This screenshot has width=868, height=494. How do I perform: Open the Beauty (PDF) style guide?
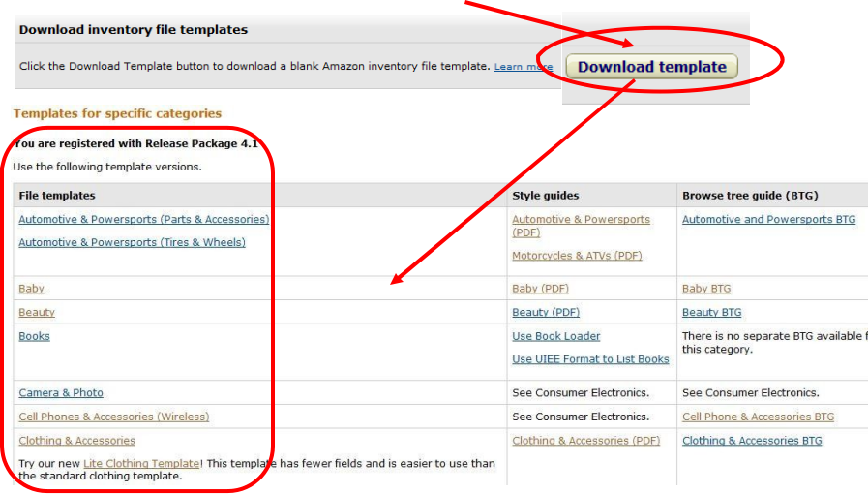546,312
